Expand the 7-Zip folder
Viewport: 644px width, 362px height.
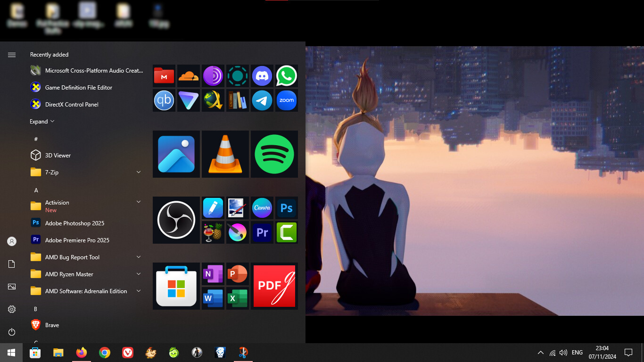(139, 173)
